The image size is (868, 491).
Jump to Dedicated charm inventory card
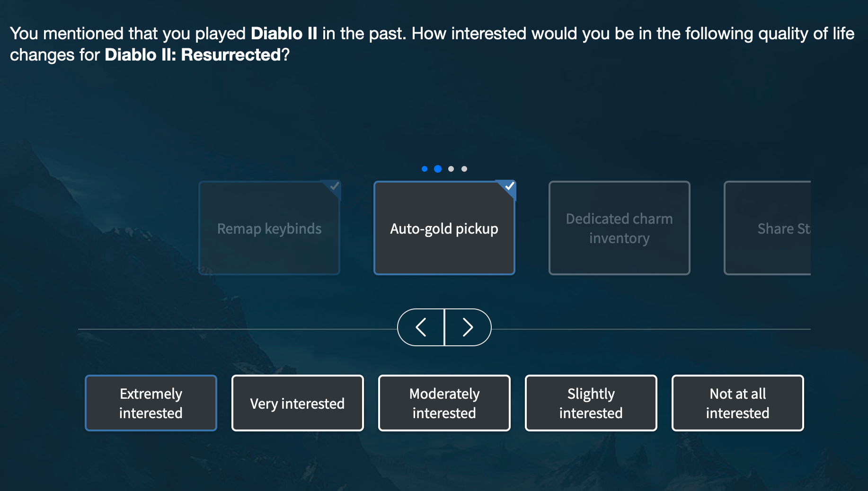620,228
